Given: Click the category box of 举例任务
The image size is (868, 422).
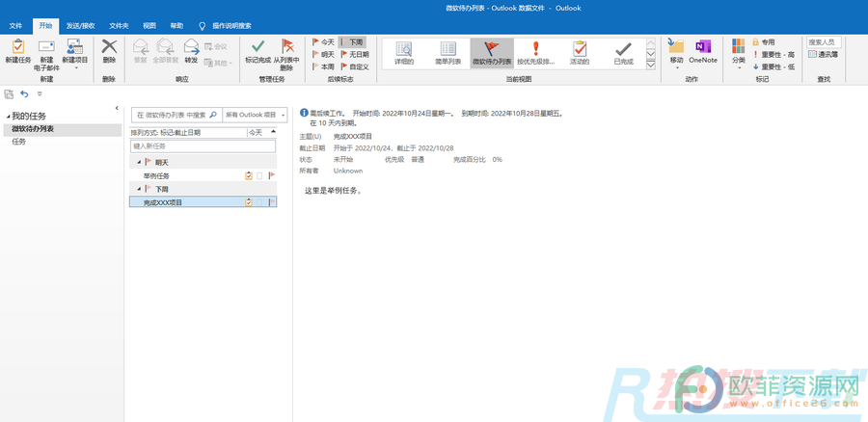Looking at the screenshot, I should tap(259, 176).
